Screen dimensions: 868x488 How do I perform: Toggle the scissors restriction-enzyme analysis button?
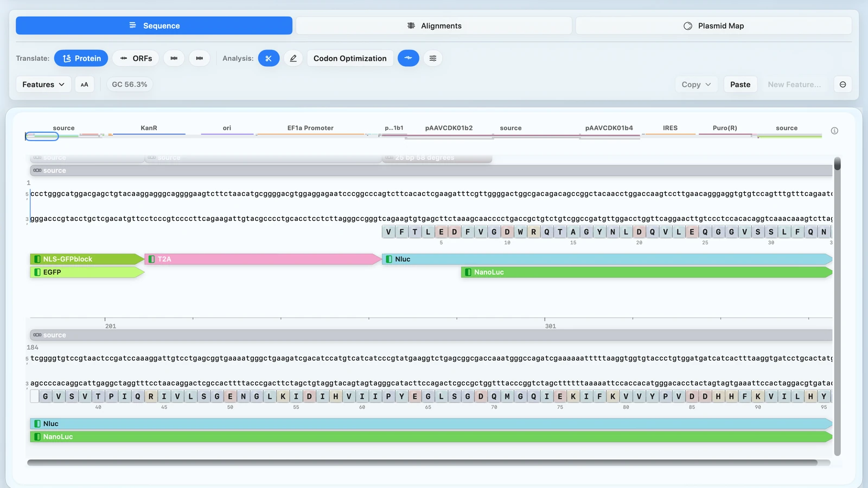pos(269,58)
